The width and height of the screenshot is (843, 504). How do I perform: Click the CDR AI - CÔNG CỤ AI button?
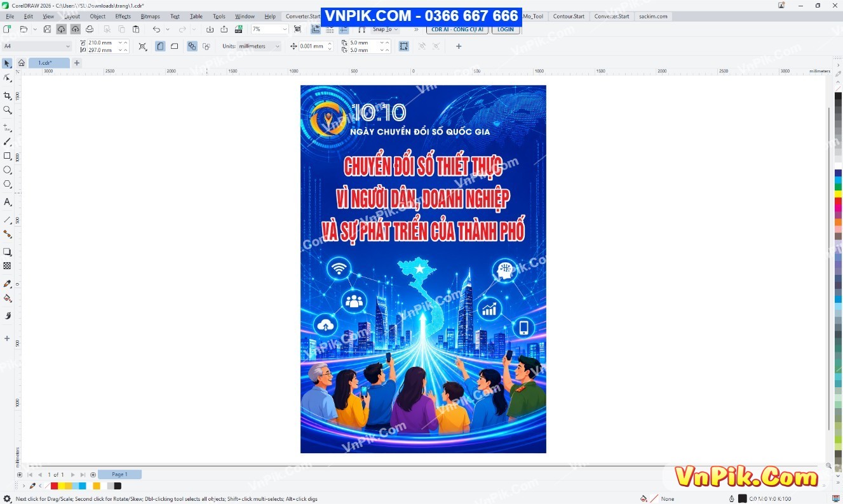click(457, 29)
